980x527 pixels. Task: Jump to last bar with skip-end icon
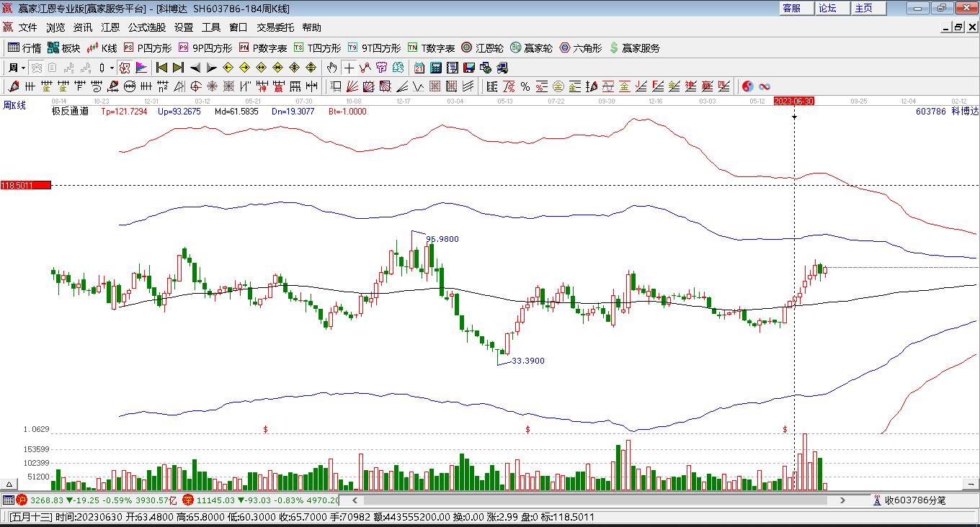click(x=178, y=68)
